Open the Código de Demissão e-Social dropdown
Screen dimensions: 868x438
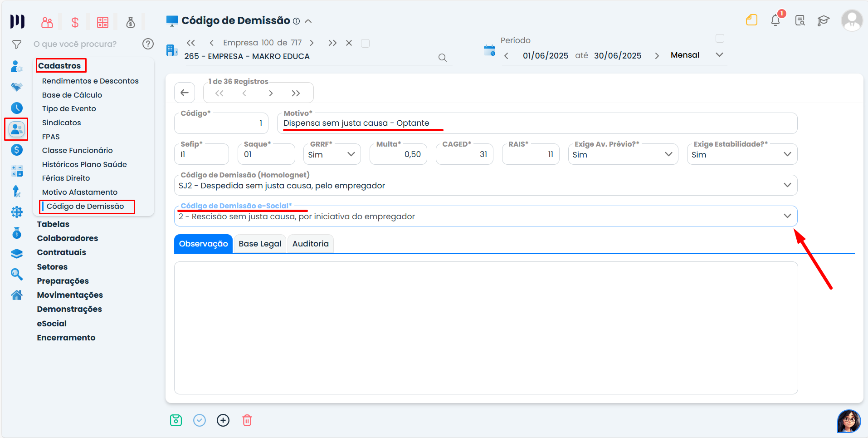click(787, 216)
